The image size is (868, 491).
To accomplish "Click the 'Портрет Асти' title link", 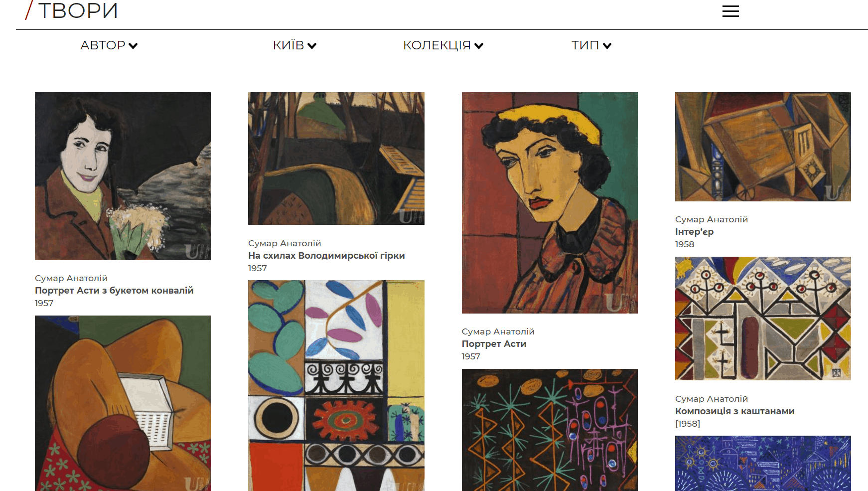I will (494, 344).
